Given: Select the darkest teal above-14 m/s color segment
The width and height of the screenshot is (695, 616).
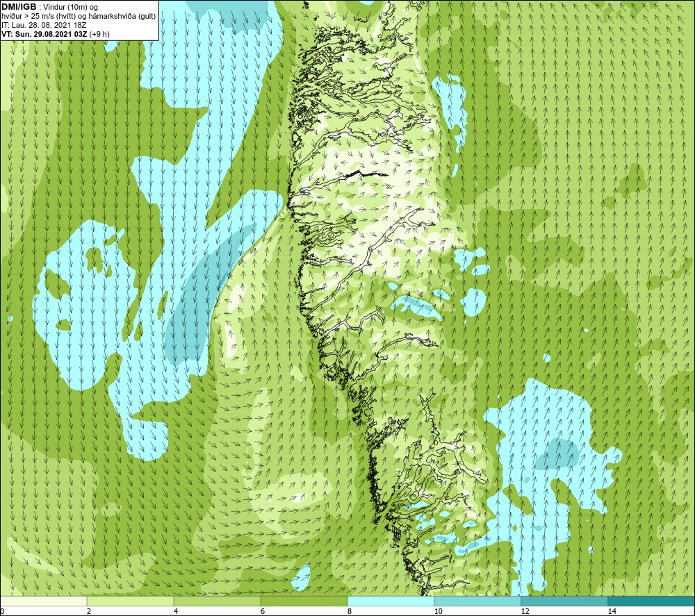Looking at the screenshot, I should [651, 601].
